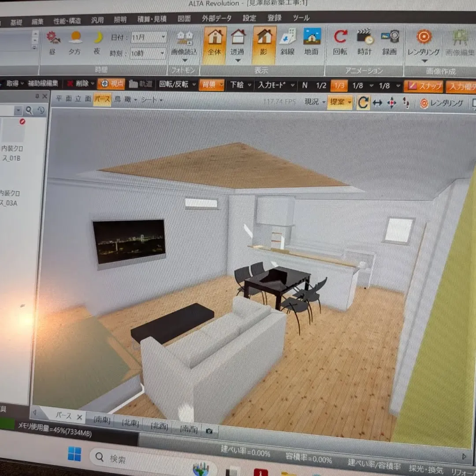Select the highlighted 1/3 grid snap

click(339, 86)
